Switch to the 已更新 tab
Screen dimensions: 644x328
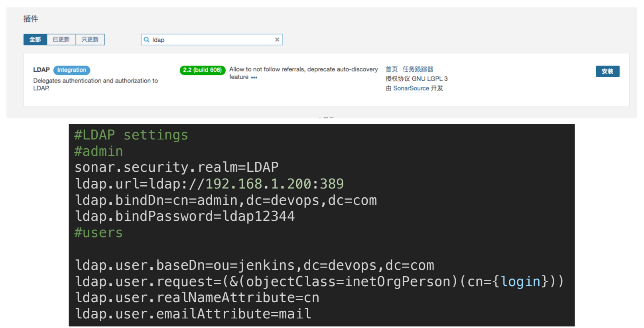(x=61, y=39)
